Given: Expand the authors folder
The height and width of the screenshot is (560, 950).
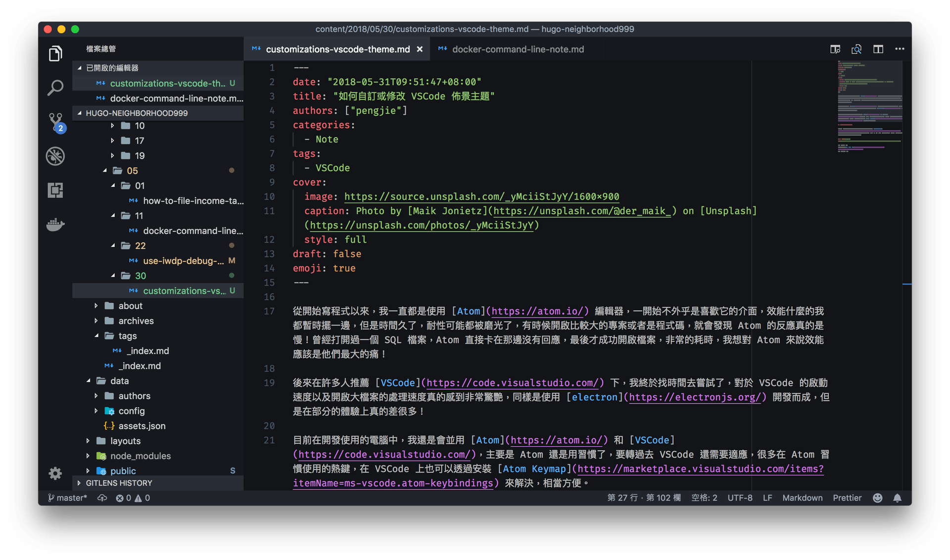Looking at the screenshot, I should pos(158,396).
